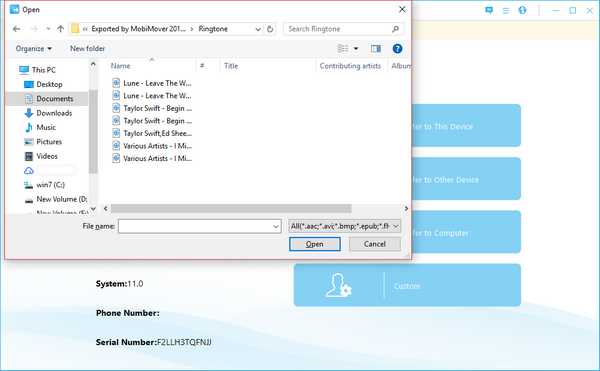
Task: Select first Various Artists - I Mi... file
Action: 152,146
